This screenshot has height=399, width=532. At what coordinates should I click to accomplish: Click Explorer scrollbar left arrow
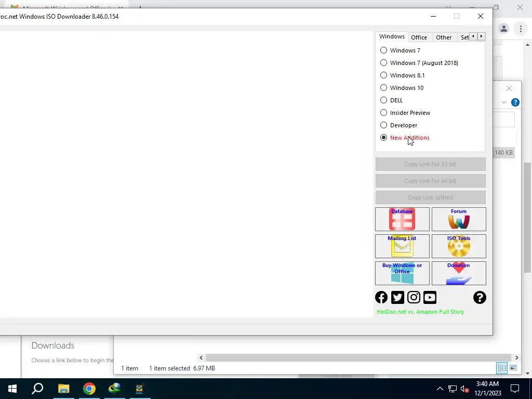201,357
